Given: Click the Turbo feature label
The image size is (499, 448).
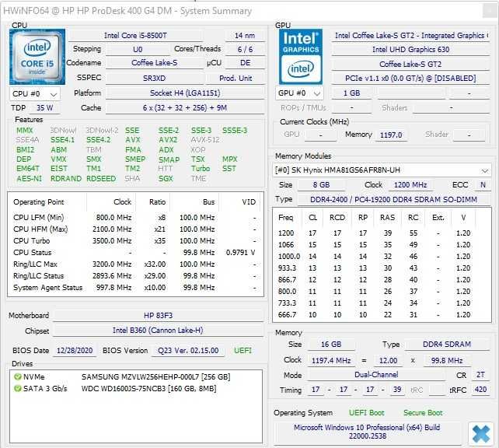Looking at the screenshot, I should (201, 169).
